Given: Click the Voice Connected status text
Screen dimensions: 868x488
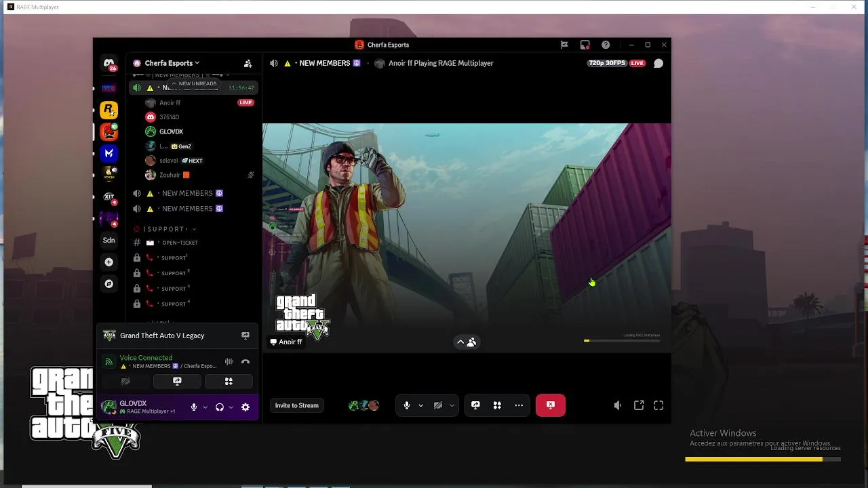Looking at the screenshot, I should tap(146, 358).
